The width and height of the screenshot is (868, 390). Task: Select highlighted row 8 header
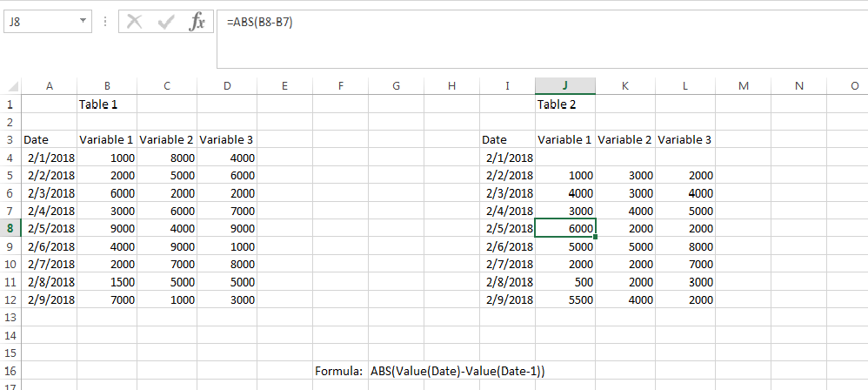(10, 228)
